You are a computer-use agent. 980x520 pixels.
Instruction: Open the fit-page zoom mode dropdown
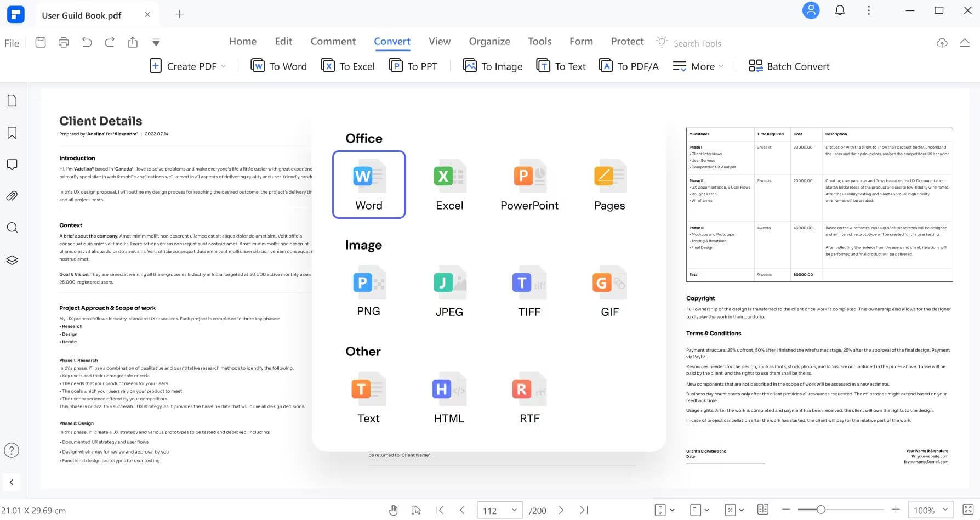pos(734,510)
